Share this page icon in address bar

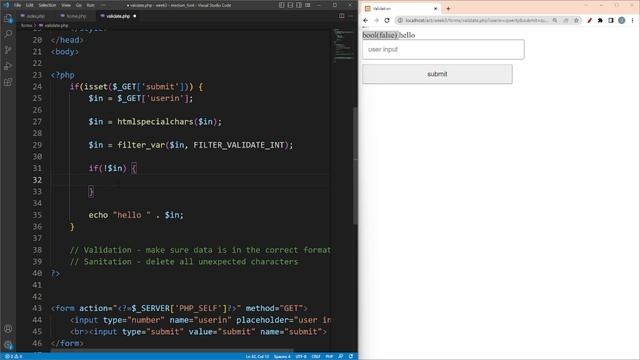(x=566, y=20)
